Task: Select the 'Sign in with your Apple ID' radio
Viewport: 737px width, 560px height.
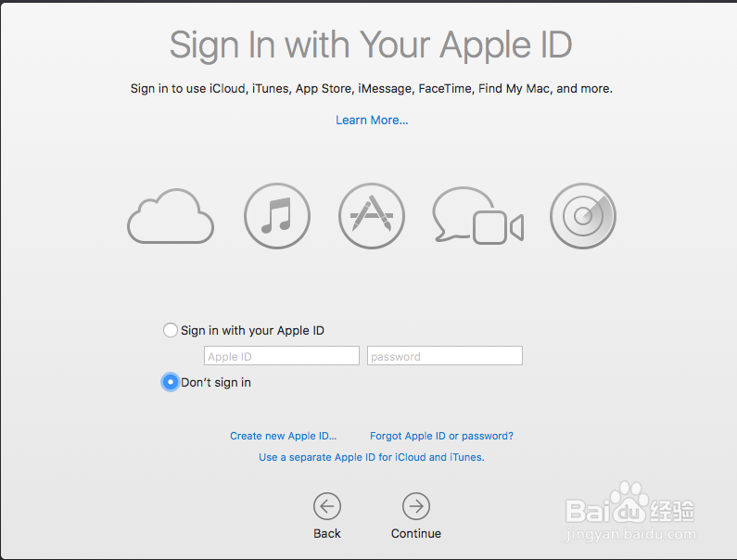Action: [171, 330]
